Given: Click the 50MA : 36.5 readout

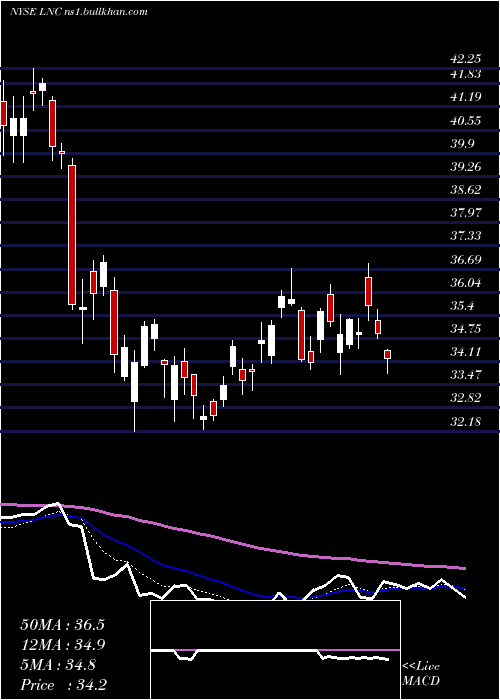Looking at the screenshot, I should tap(62, 625).
